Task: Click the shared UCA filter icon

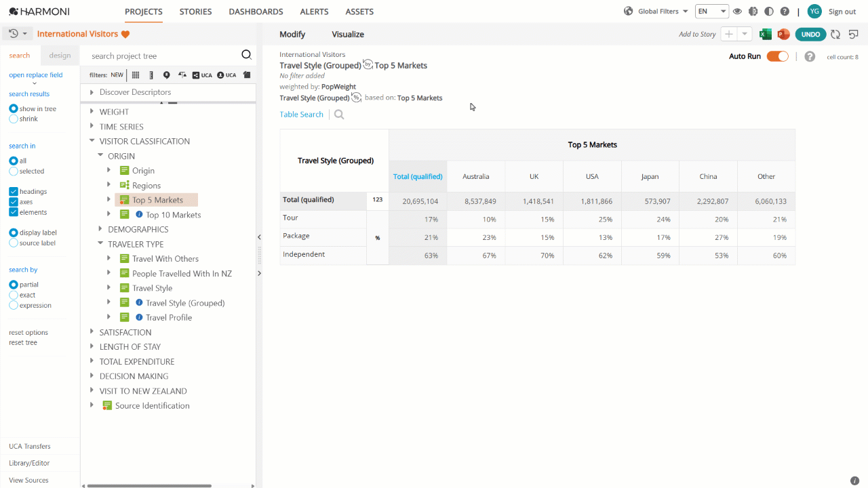Action: coord(202,75)
